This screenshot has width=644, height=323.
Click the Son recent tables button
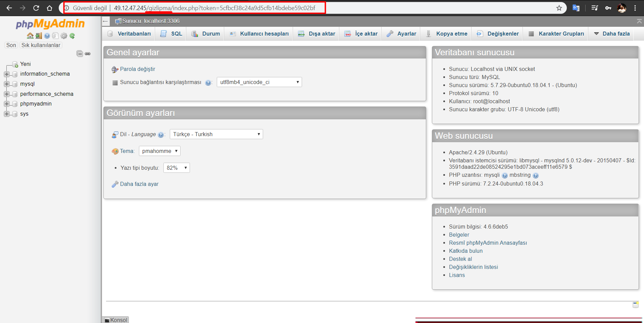11,45
